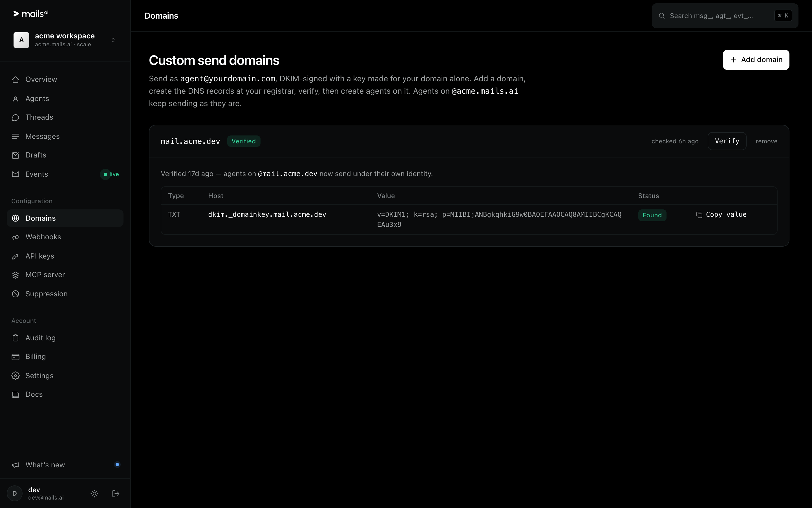Screen dimensions: 812x508
Task: Select the Domains globe icon
Action: [16, 218]
